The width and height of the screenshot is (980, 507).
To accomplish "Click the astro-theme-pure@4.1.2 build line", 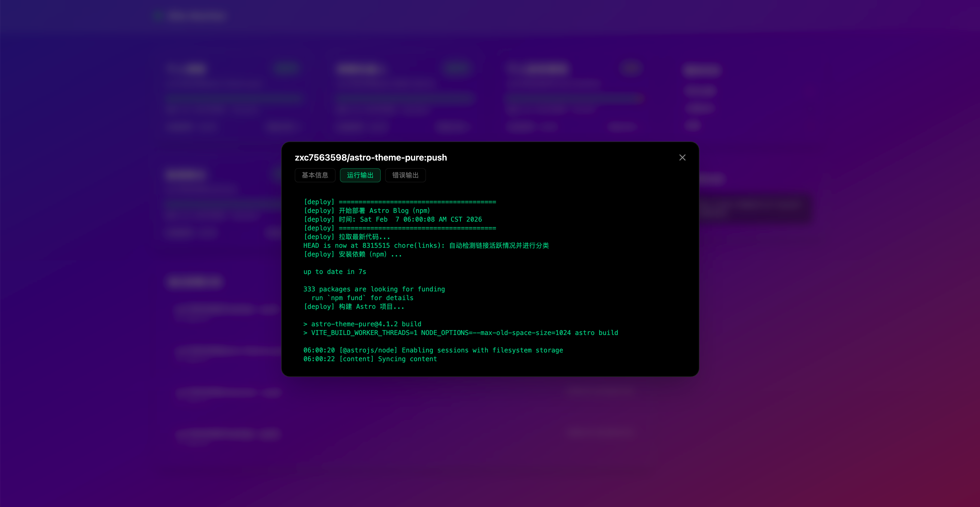I will point(362,324).
